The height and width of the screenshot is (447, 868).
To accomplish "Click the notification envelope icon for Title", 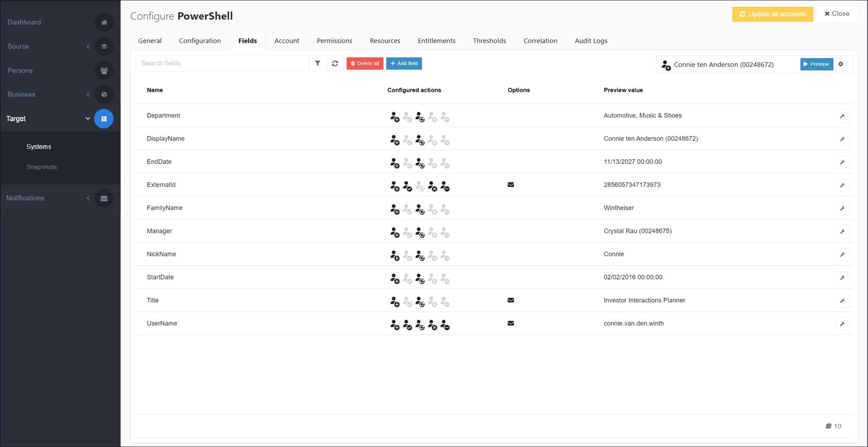I will 511,300.
